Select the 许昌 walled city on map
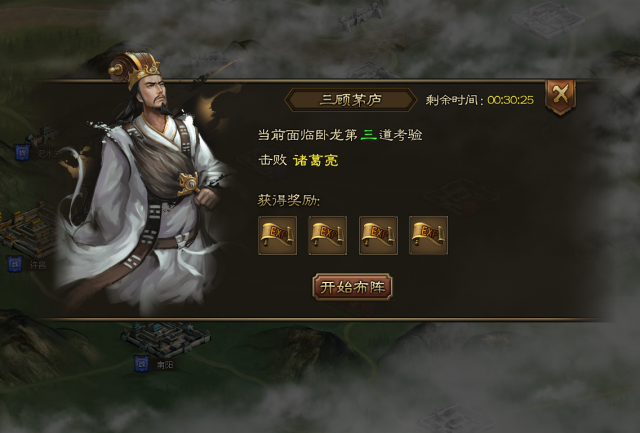Image resolution: width=640 pixels, height=433 pixels. point(27,231)
